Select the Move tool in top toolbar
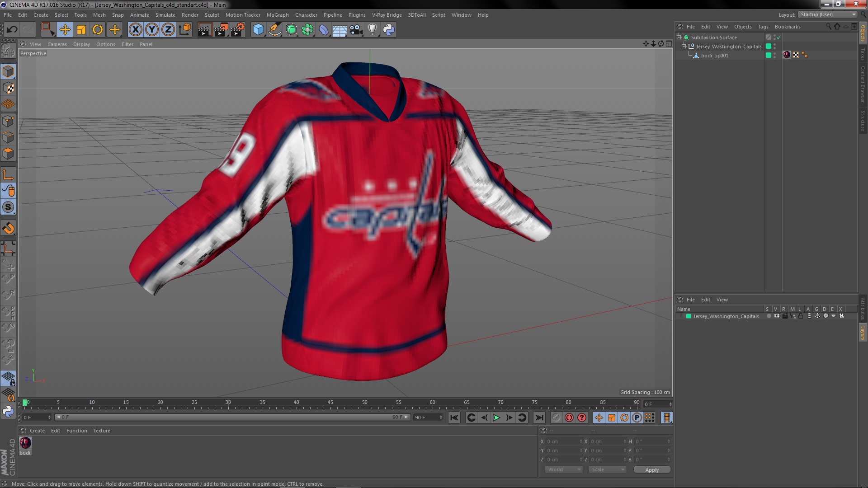The width and height of the screenshot is (868, 488). pos(65,30)
